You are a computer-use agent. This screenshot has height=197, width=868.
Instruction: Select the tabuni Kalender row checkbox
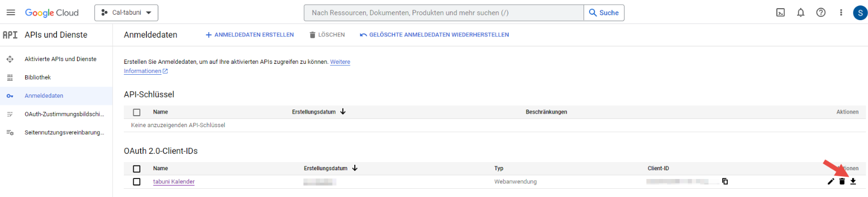pos(136,182)
